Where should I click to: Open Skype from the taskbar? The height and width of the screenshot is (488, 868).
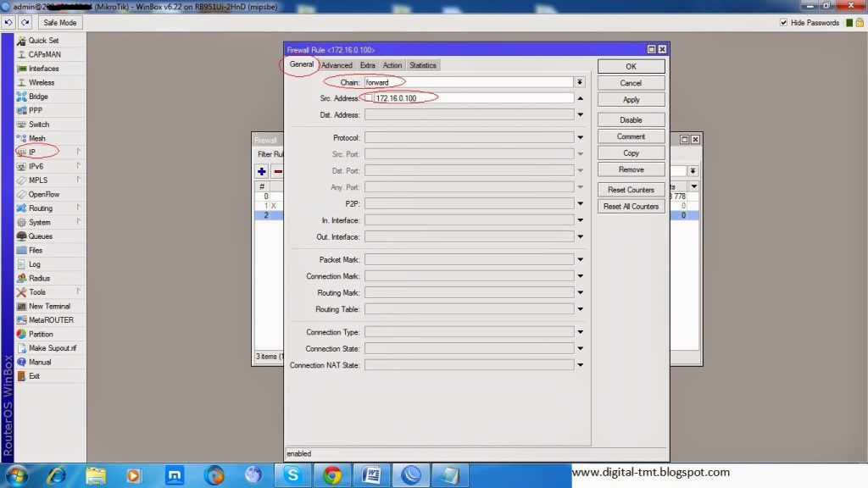point(292,475)
